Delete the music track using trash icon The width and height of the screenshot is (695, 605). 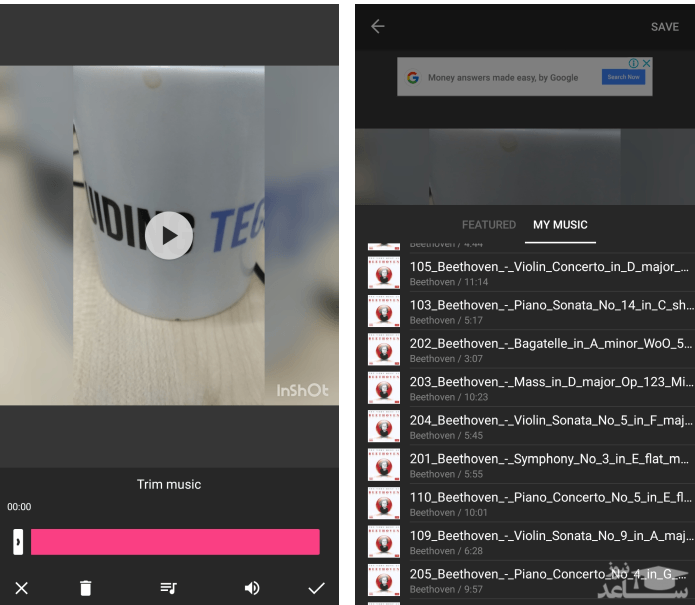point(85,588)
